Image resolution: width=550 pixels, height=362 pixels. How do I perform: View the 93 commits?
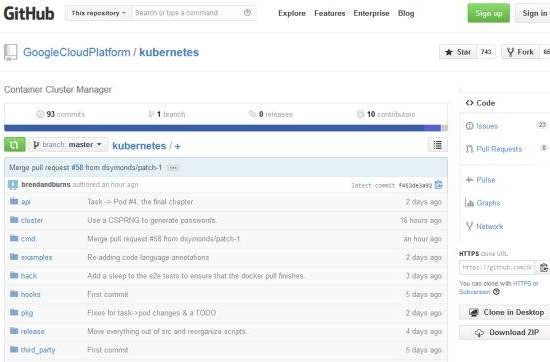(61, 114)
